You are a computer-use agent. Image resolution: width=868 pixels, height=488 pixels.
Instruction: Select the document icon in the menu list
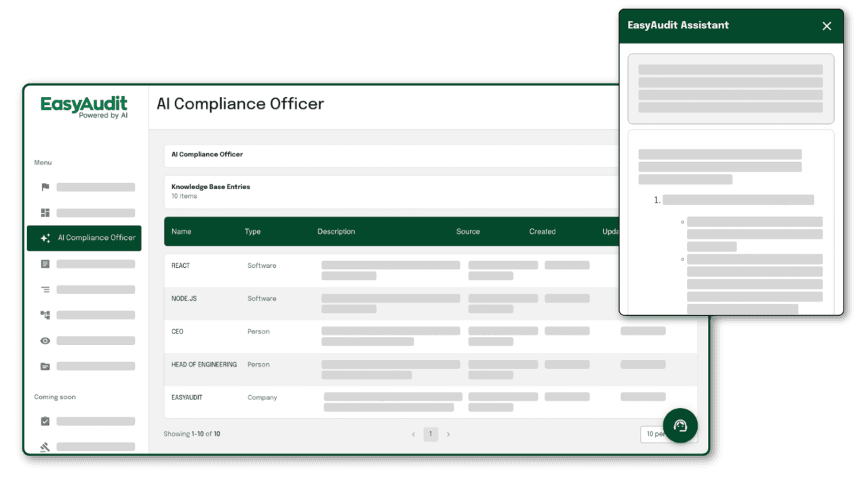point(45,264)
